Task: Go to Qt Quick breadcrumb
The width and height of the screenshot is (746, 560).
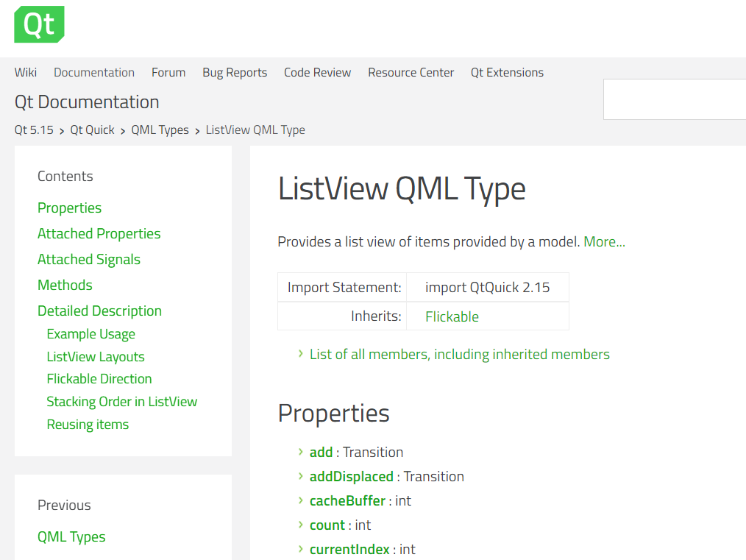Action: [92, 130]
